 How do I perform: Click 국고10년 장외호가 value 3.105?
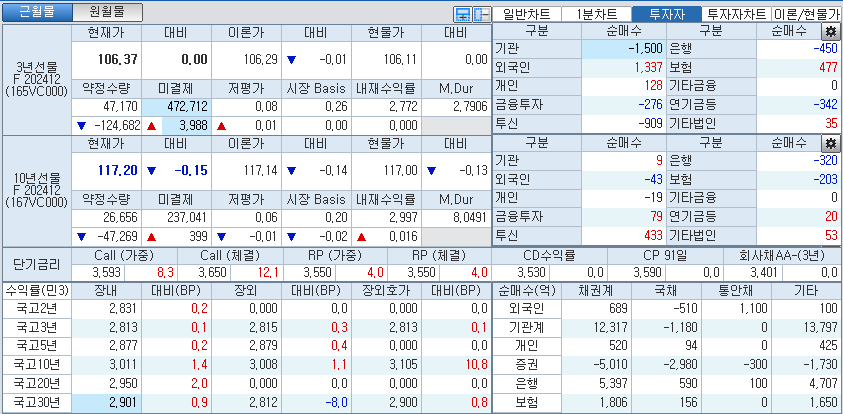pyautogui.click(x=403, y=365)
